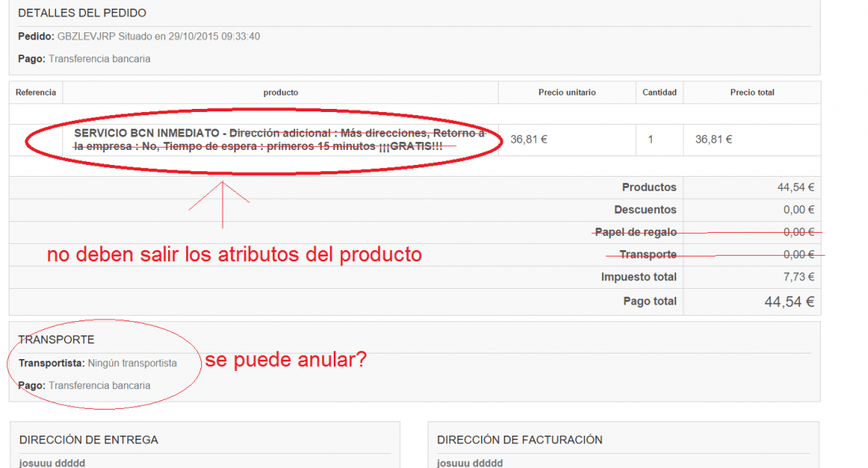Click the Productos amount 44,54 €
The height and width of the screenshot is (468, 868).
[795, 187]
